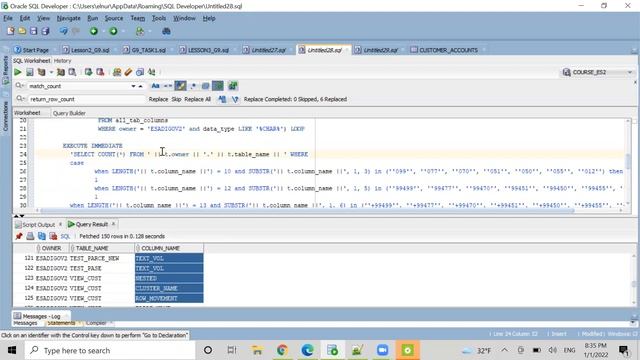This screenshot has width=640, height=360.
Task: Click the Unshared SQL Worksheet icon
Action: click(117, 72)
